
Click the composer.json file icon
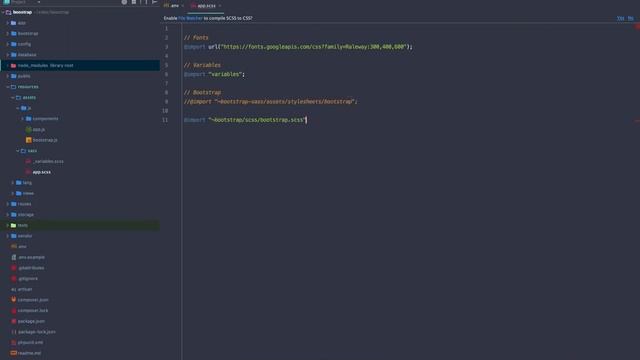coord(13,300)
